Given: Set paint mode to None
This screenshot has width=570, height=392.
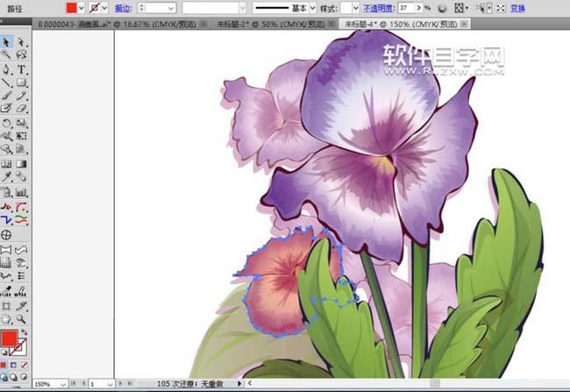Looking at the screenshot, I should 24,365.
